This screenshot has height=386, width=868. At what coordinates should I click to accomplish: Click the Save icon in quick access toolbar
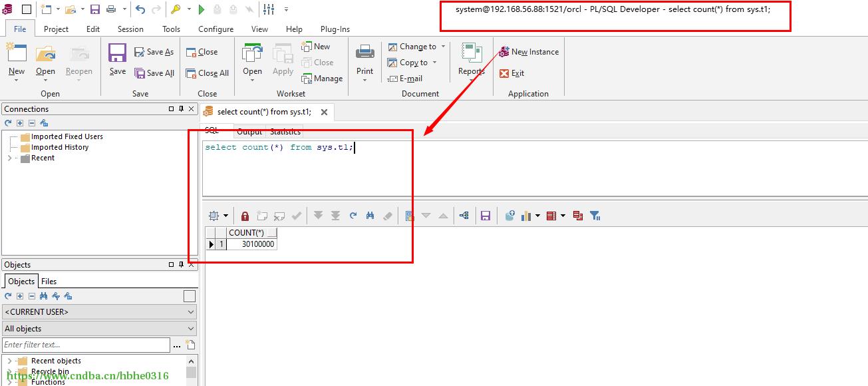click(95, 9)
